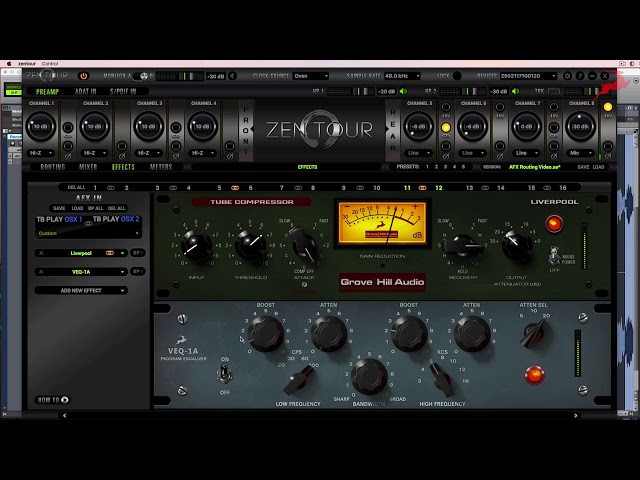Click the Channel 1 phase invert symbol
This screenshot has width=640, height=480.
coord(68,156)
